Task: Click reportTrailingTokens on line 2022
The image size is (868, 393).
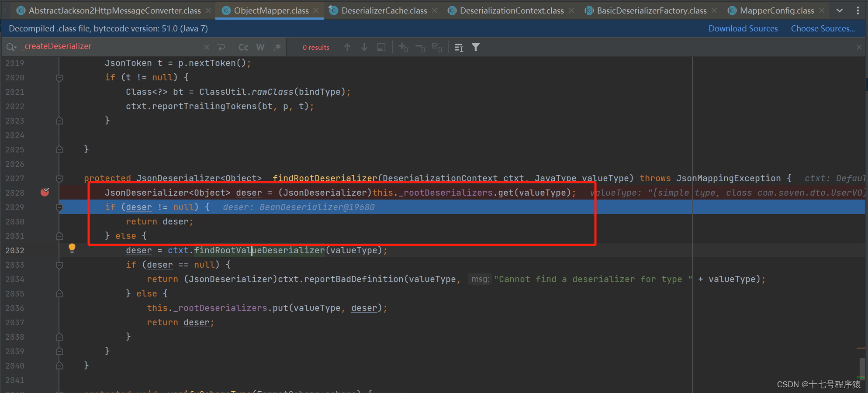Action: pos(204,106)
